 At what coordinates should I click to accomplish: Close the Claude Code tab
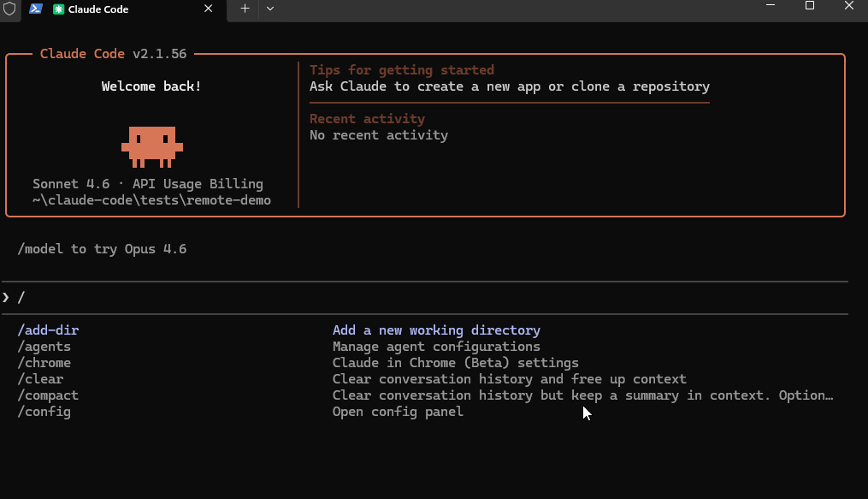click(208, 9)
